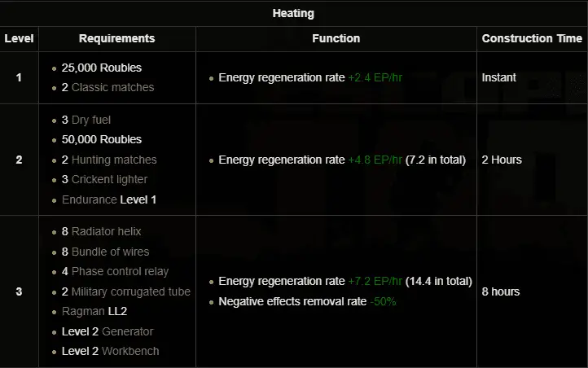Click the Construction Time column header
This screenshot has height=368, width=588.
532,38
